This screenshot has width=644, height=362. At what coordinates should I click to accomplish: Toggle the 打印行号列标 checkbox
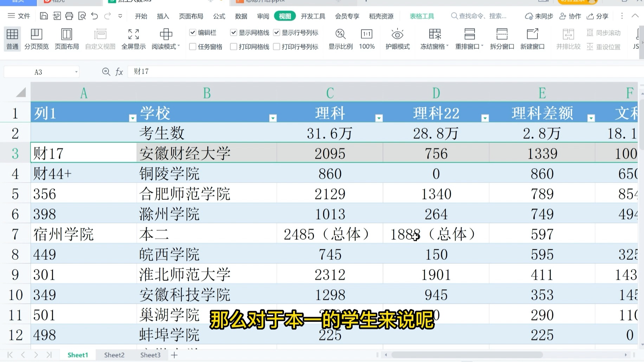pos(277,47)
